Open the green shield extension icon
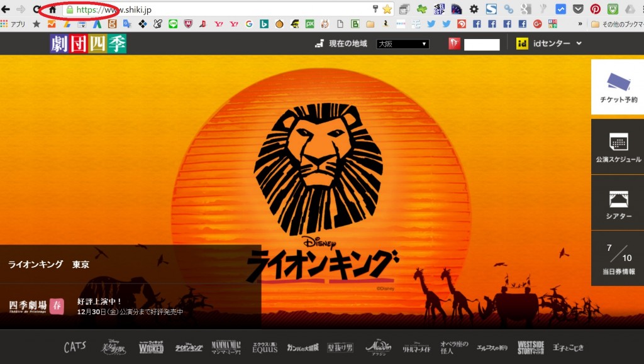Screen dimensions: 644x364 coord(613,9)
